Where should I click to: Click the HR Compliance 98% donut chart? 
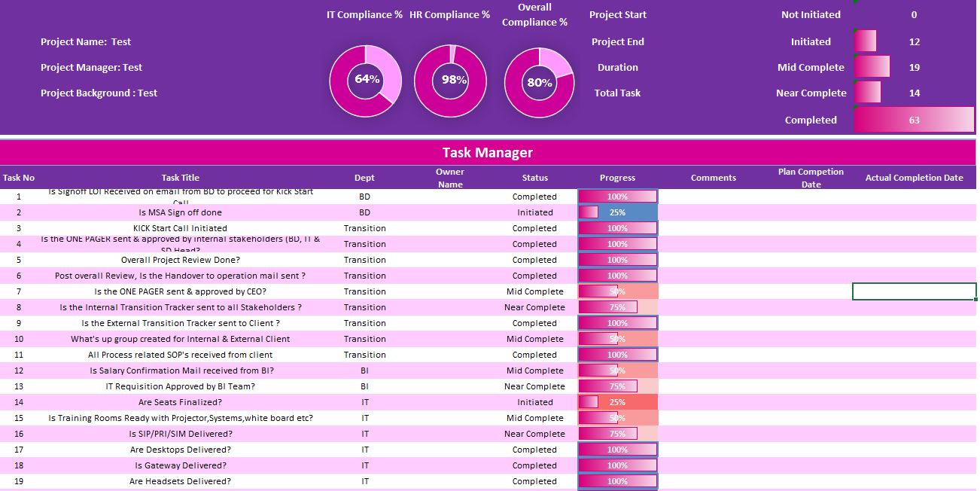[x=451, y=81]
